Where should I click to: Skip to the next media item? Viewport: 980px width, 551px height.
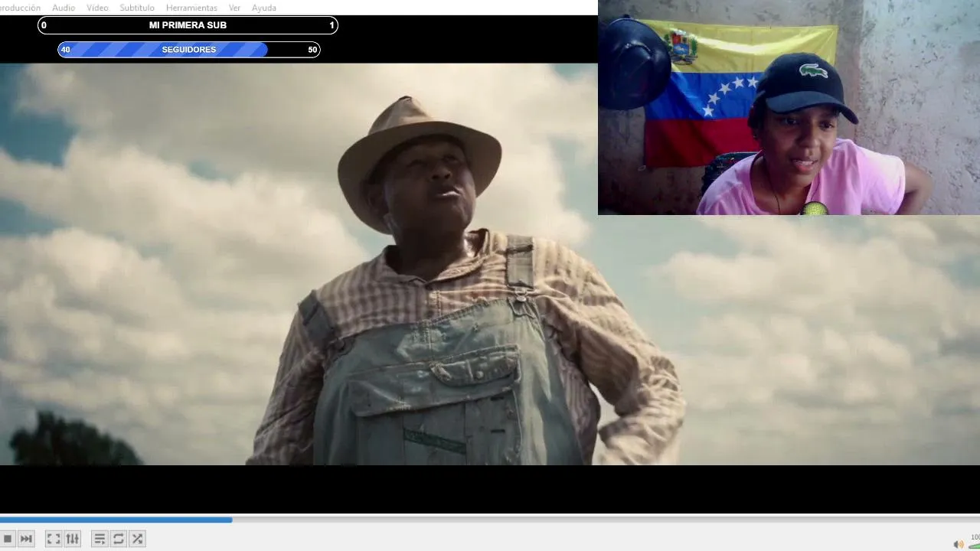click(26, 539)
